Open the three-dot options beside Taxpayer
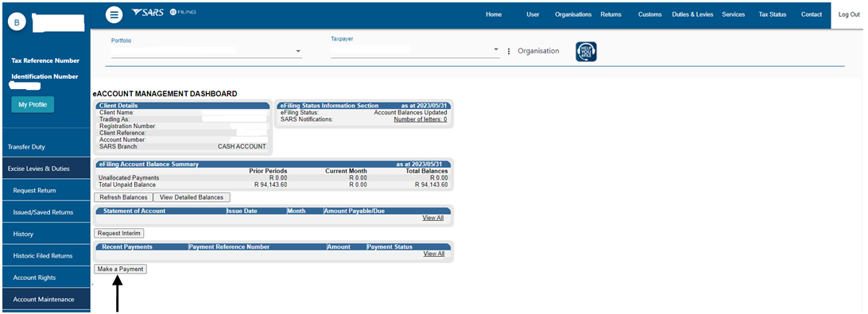The width and height of the screenshot is (868, 314). click(x=509, y=52)
